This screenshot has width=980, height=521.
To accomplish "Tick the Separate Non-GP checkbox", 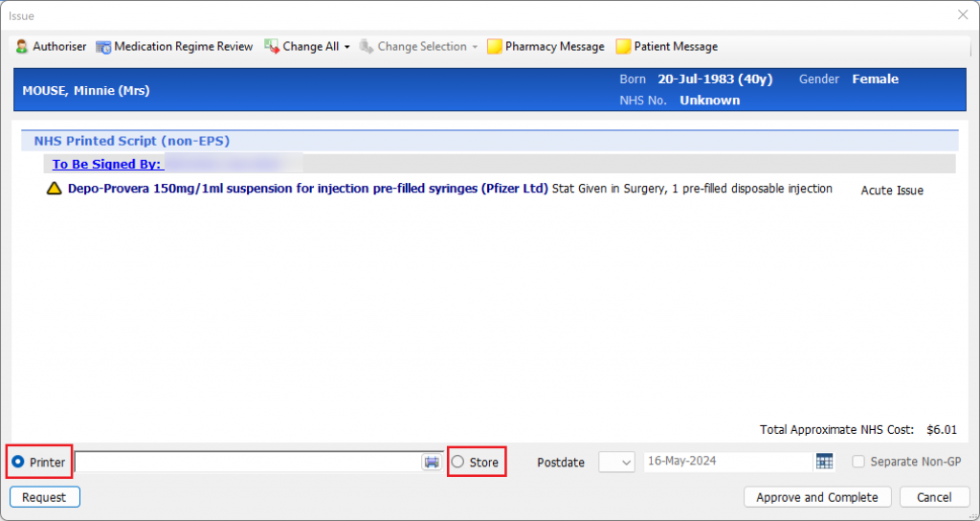I will pos(858,462).
